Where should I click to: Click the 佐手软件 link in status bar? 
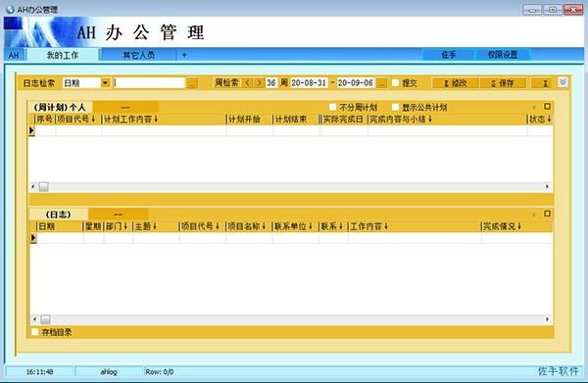click(559, 371)
